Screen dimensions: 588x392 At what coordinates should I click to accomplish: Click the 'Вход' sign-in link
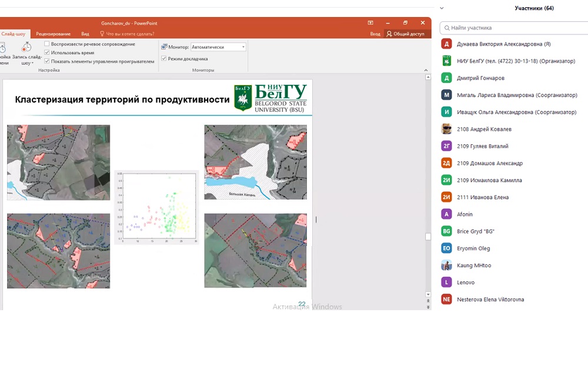coord(375,34)
